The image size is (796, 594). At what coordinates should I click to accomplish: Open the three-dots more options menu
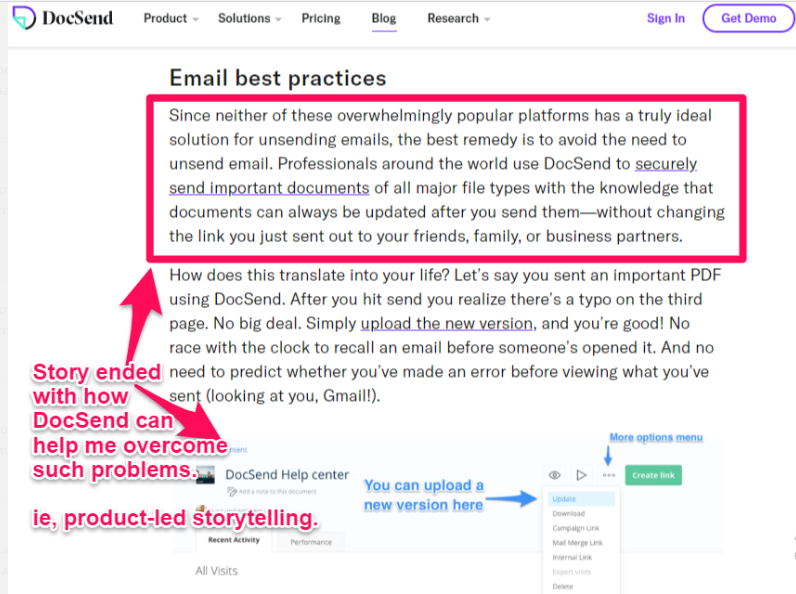(x=609, y=475)
